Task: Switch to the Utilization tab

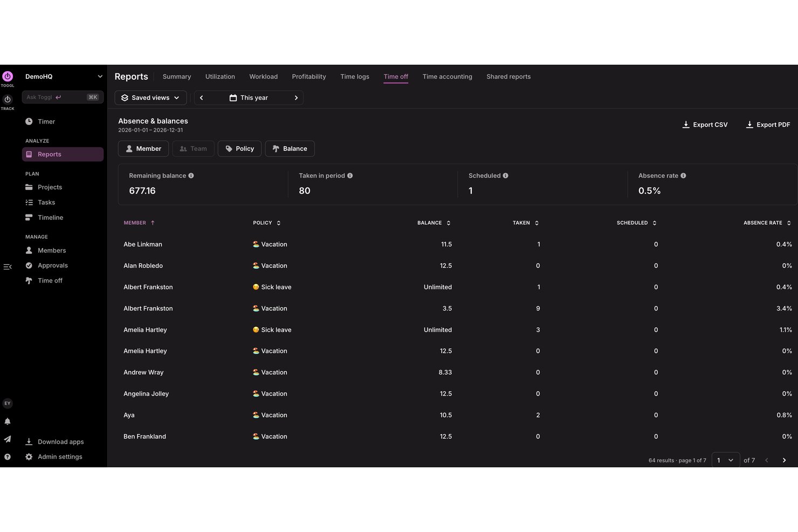Action: click(220, 77)
